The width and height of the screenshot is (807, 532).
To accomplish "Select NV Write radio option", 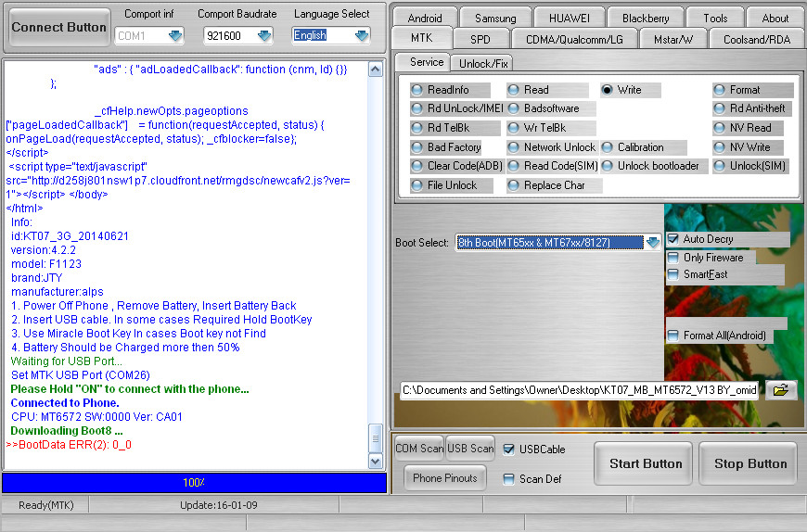I will click(x=748, y=147).
